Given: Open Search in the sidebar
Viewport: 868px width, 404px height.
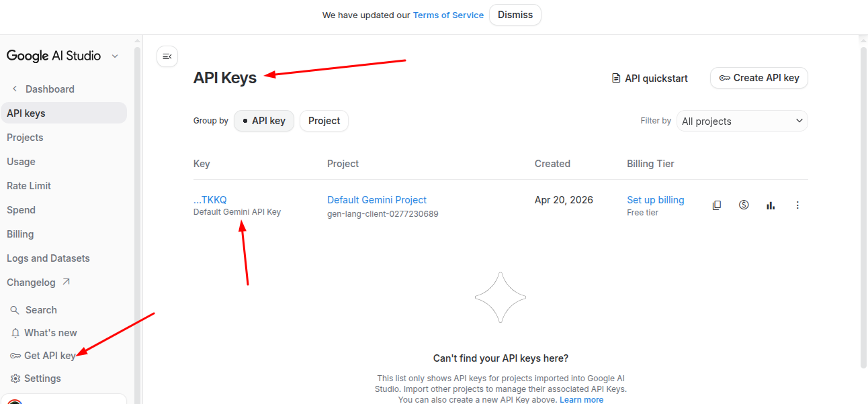Looking at the screenshot, I should 34,310.
